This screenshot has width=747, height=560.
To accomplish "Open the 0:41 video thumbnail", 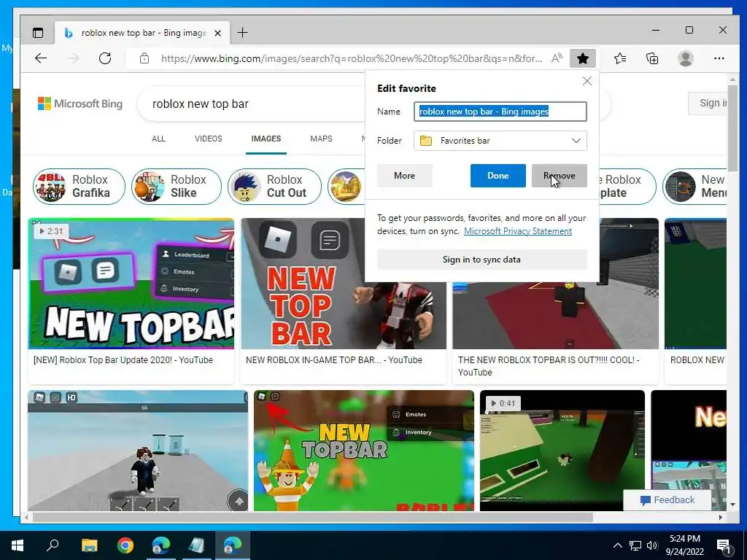I will pos(562,451).
